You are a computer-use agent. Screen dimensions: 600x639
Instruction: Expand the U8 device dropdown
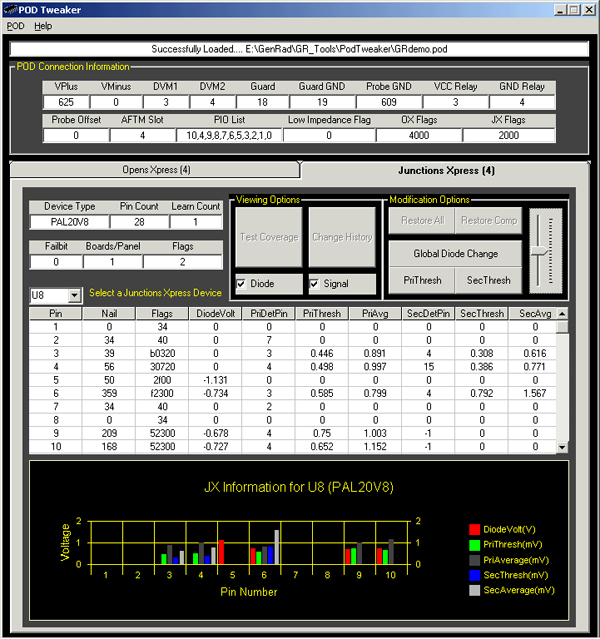click(75, 295)
